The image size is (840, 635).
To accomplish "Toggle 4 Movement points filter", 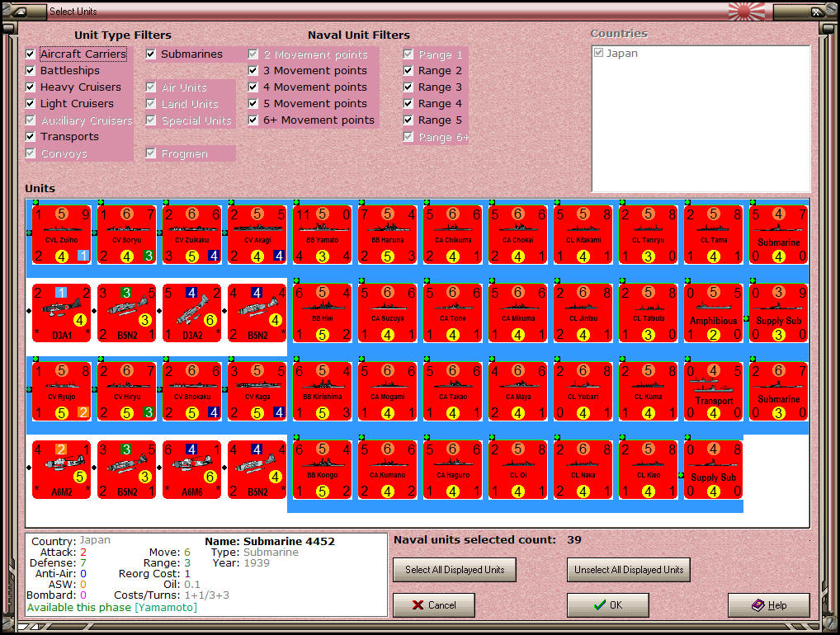I will click(x=253, y=87).
